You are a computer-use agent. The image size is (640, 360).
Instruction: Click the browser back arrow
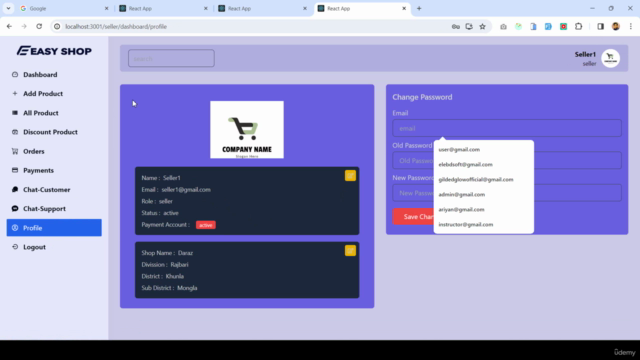click(9, 27)
